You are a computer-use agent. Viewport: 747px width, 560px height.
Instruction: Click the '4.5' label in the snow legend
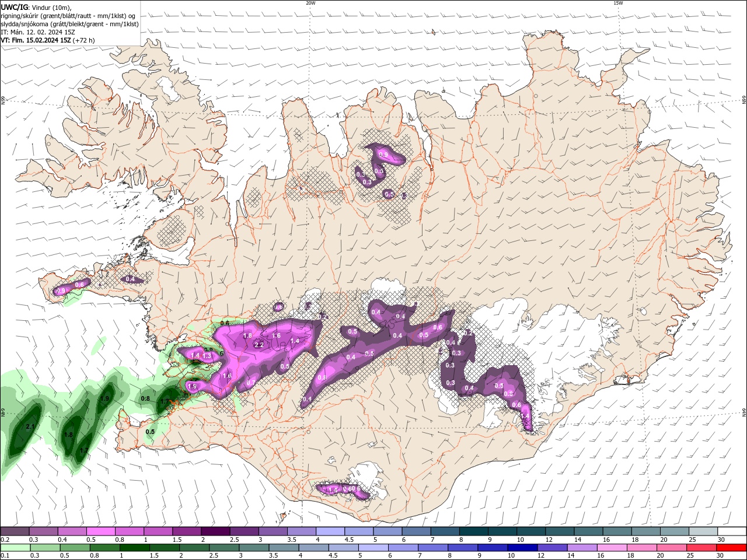click(349, 540)
